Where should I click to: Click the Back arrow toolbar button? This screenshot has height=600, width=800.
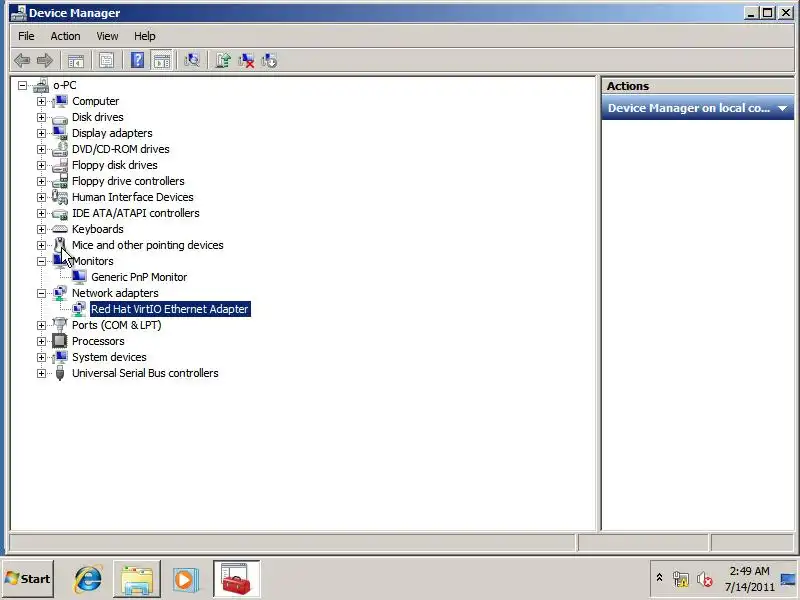click(22, 61)
